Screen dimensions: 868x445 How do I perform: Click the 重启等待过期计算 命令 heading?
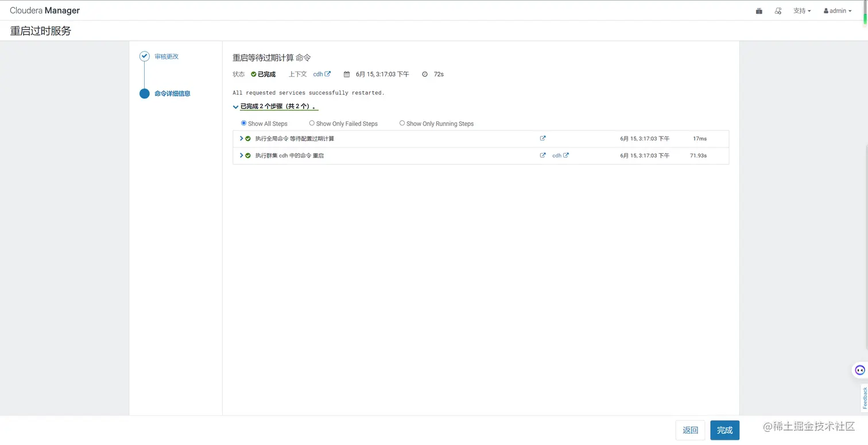point(272,57)
